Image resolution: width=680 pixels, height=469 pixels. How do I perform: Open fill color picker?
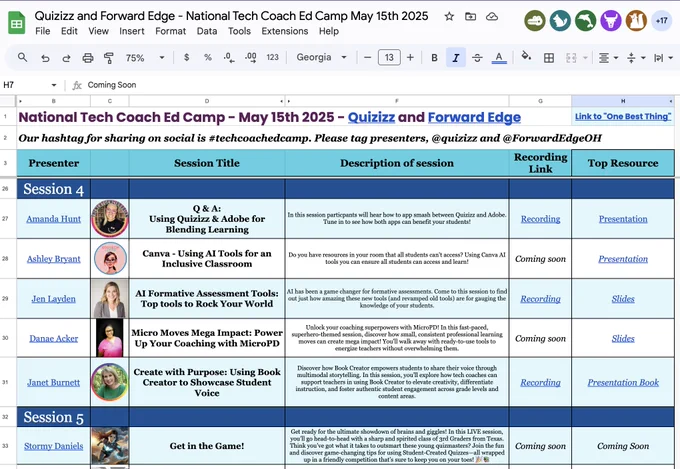point(526,56)
